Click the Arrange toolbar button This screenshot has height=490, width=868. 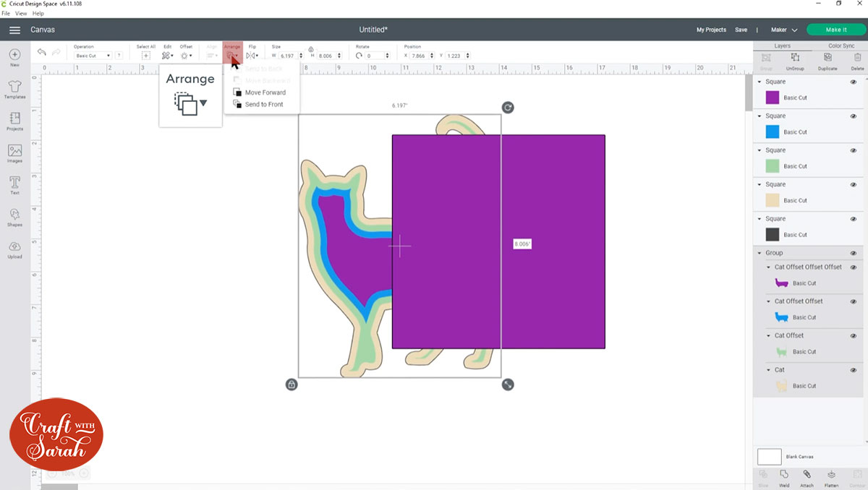click(232, 52)
